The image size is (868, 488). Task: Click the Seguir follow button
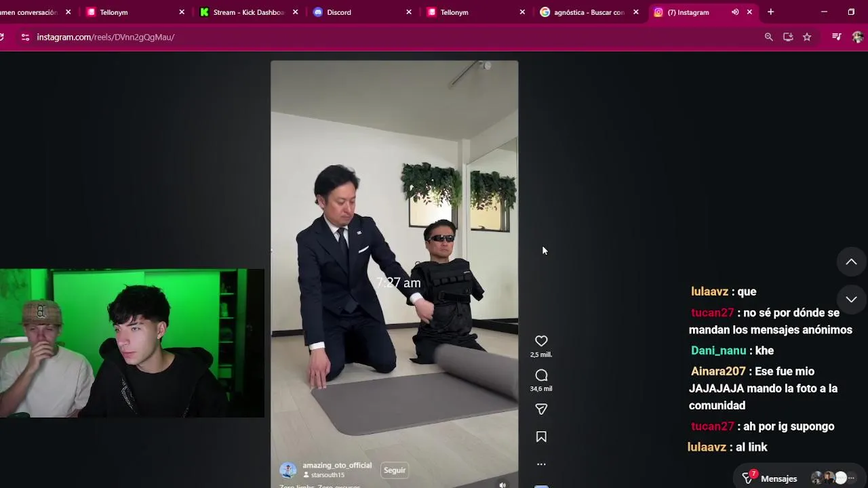(395, 470)
